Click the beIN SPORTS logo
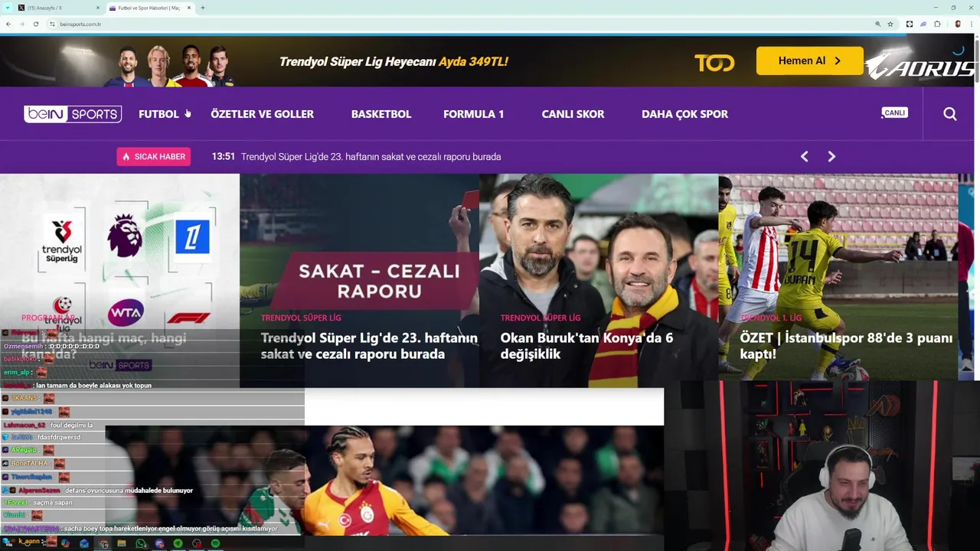Viewport: 980px width, 551px height. pyautogui.click(x=73, y=114)
